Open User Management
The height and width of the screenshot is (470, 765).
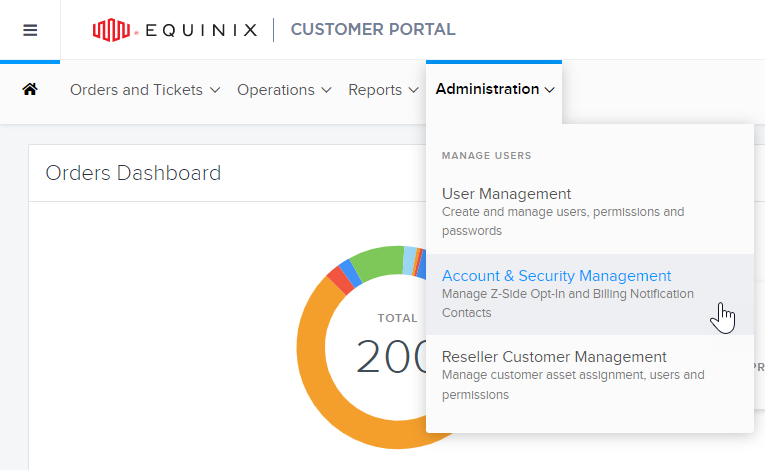pyautogui.click(x=589, y=212)
